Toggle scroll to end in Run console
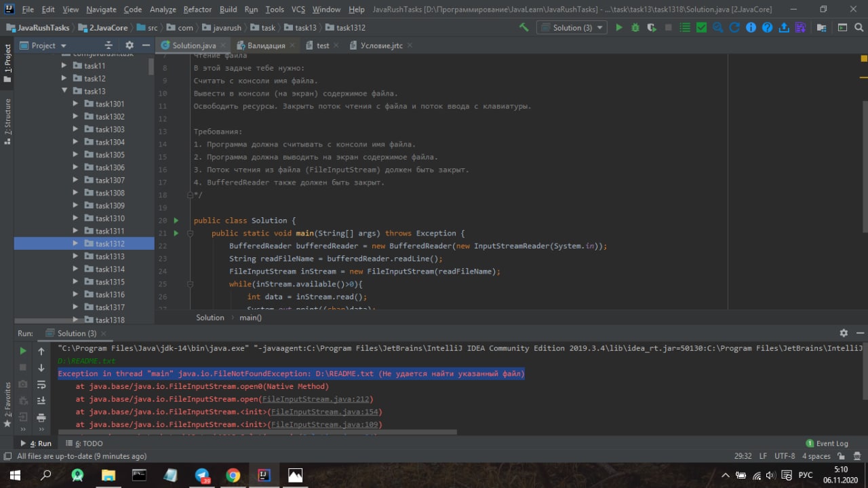Image resolution: width=868 pixels, height=488 pixels. (x=41, y=401)
